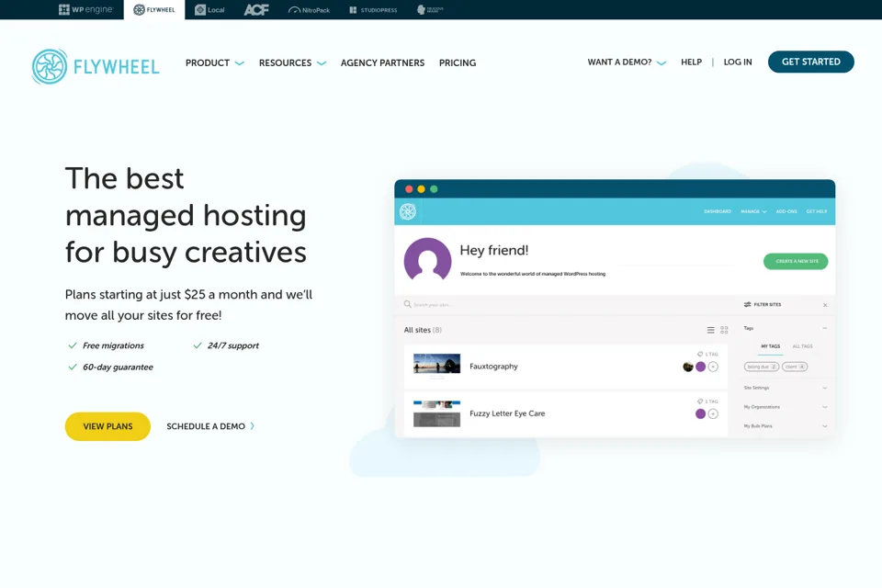The height and width of the screenshot is (588, 882).
Task: Collapse the Tags section
Action: (825, 328)
